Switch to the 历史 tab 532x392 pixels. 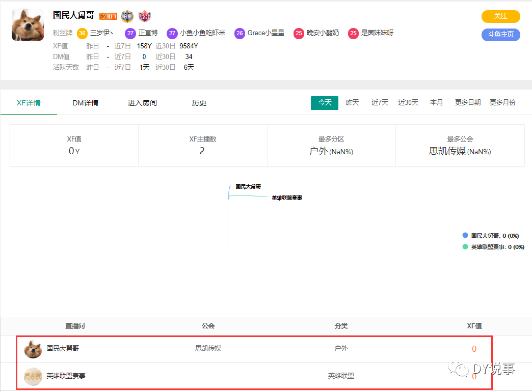pyautogui.click(x=199, y=103)
